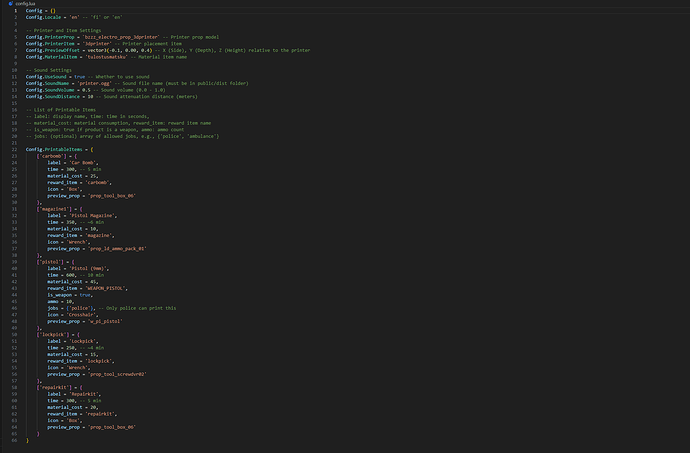The height and width of the screenshot is (453, 690).
Task: Click 'prop_tool_screwdvr02' preview prop string
Action: 117,374
